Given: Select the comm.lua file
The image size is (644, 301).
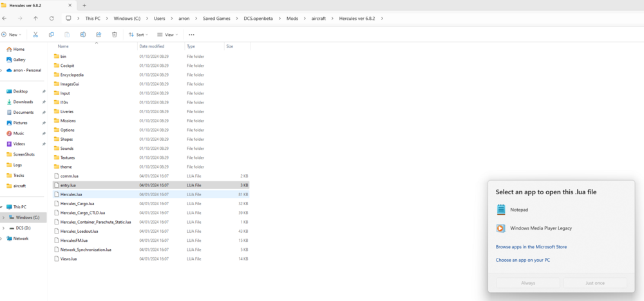Looking at the screenshot, I should (151, 176).
